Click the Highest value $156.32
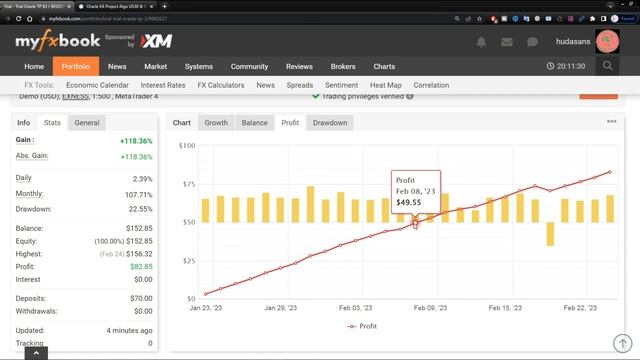Viewport: 640px width, 360px height. tap(139, 254)
